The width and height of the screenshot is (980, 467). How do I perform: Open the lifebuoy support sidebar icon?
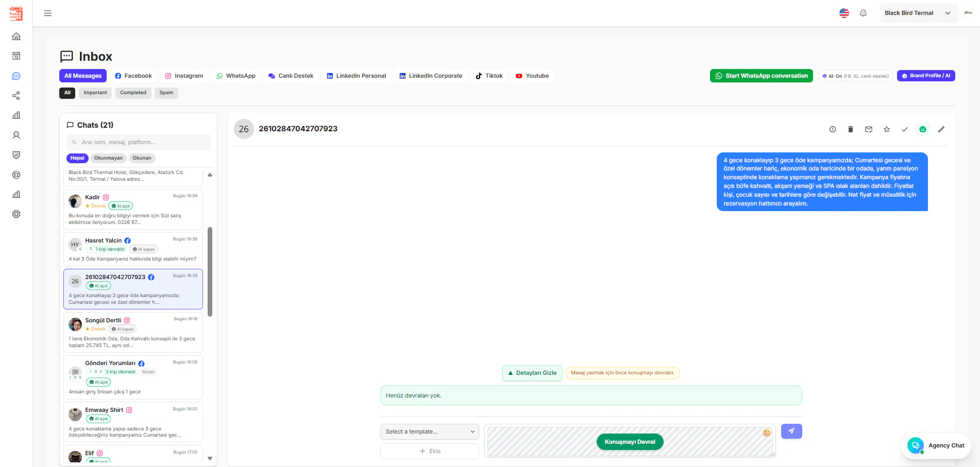(x=16, y=175)
